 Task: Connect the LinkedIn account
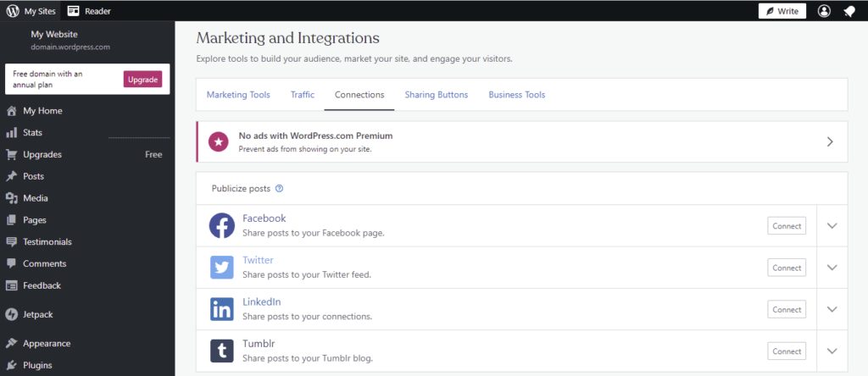pyautogui.click(x=787, y=310)
